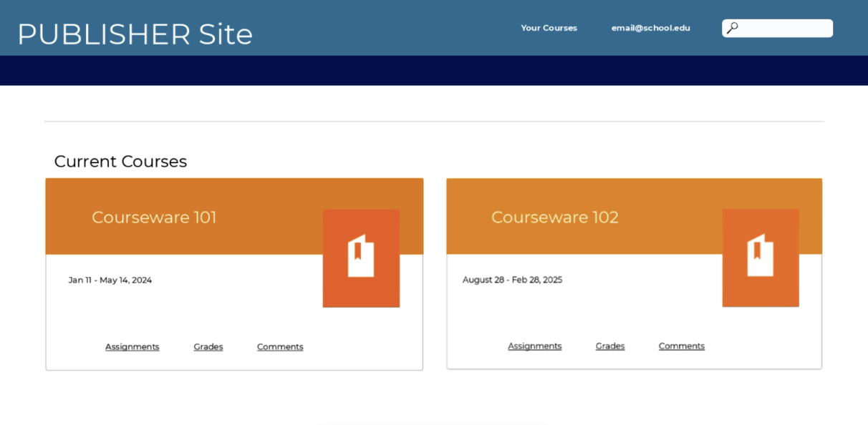The width and height of the screenshot is (868, 425).
Task: Open Comments for Courseware 101
Action: coord(280,346)
